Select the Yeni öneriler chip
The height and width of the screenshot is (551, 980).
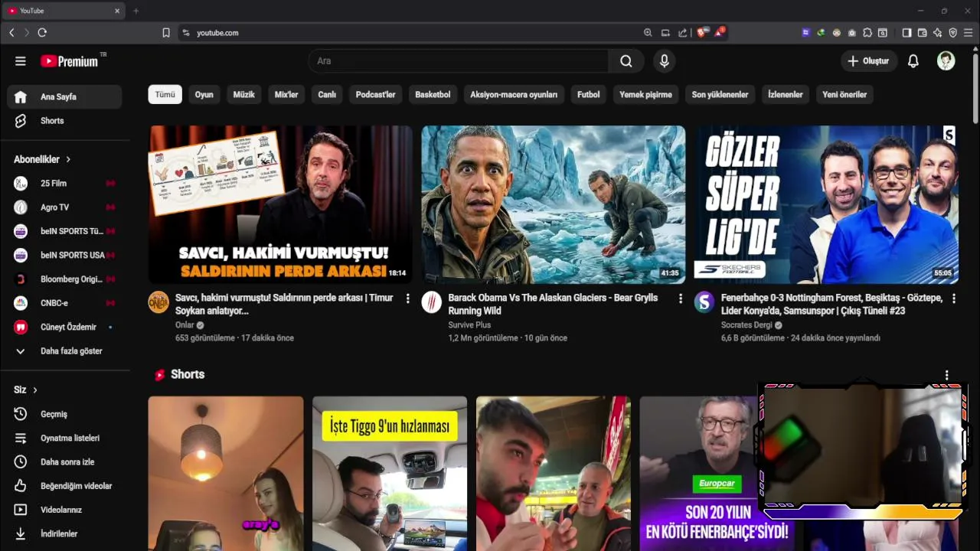tap(844, 95)
